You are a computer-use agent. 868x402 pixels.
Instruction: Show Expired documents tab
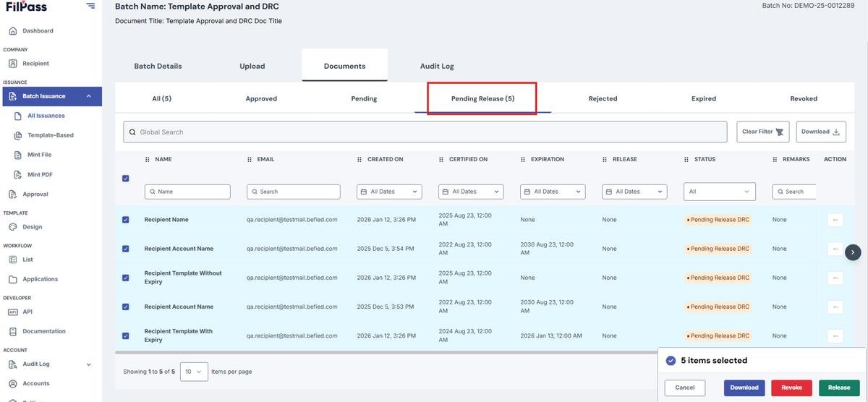(x=703, y=98)
